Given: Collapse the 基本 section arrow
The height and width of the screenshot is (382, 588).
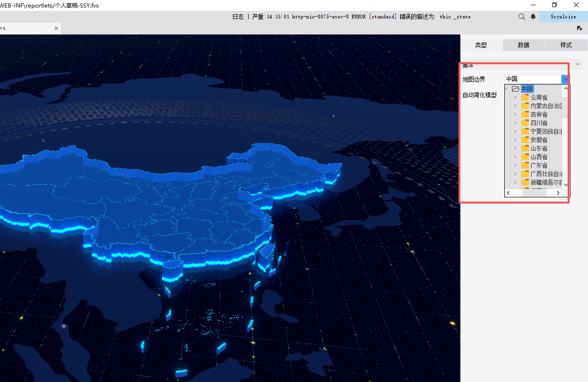Looking at the screenshot, I should (x=579, y=65).
